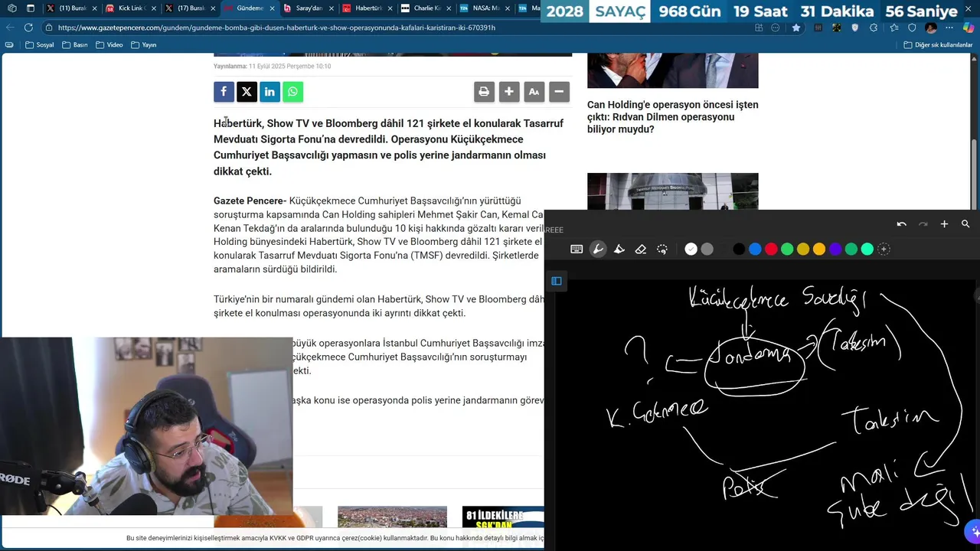
Task: Open the Rıdvan Dilmen news thumbnail
Action: click(672, 70)
